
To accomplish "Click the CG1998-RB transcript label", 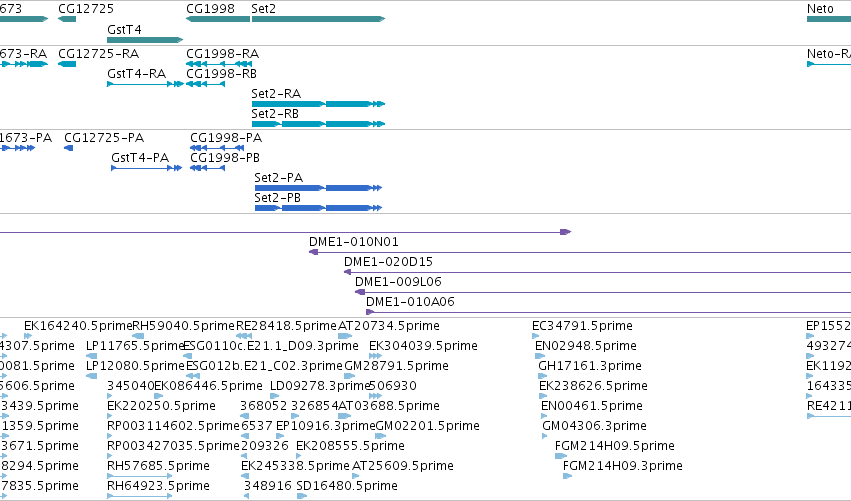I will (x=221, y=74).
